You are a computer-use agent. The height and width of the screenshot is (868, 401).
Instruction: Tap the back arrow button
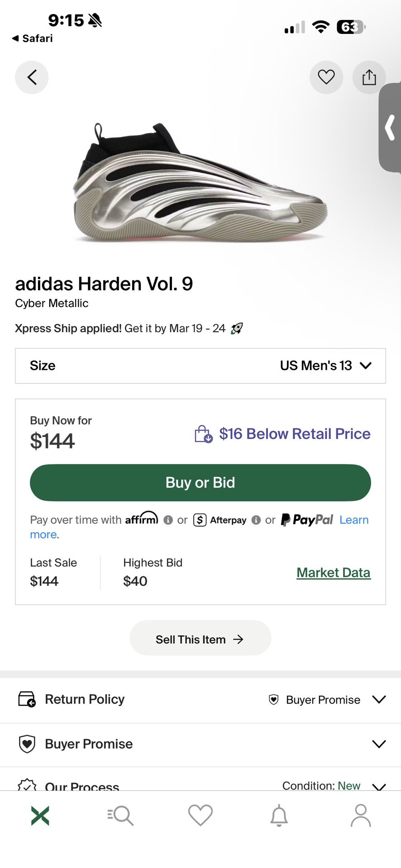[x=32, y=77]
